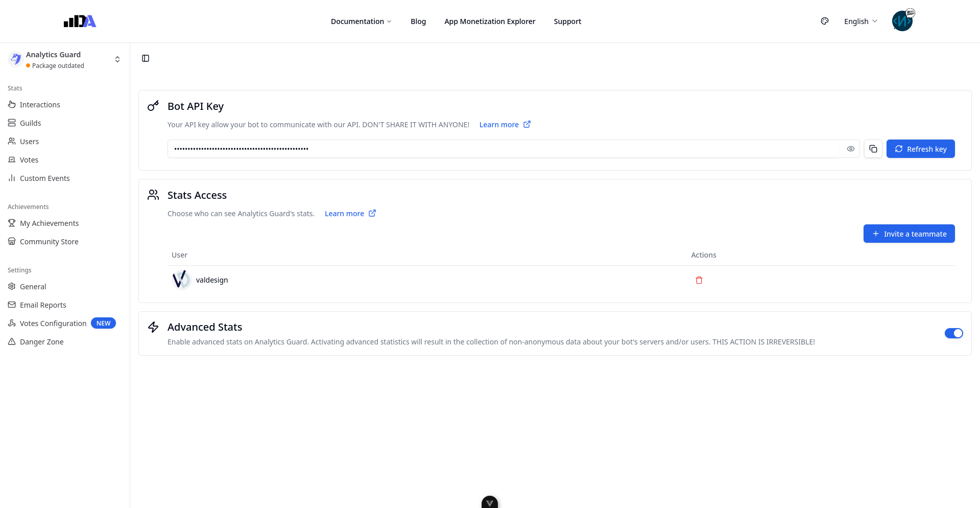
Task: Open Danger Zone settings
Action: (x=41, y=342)
